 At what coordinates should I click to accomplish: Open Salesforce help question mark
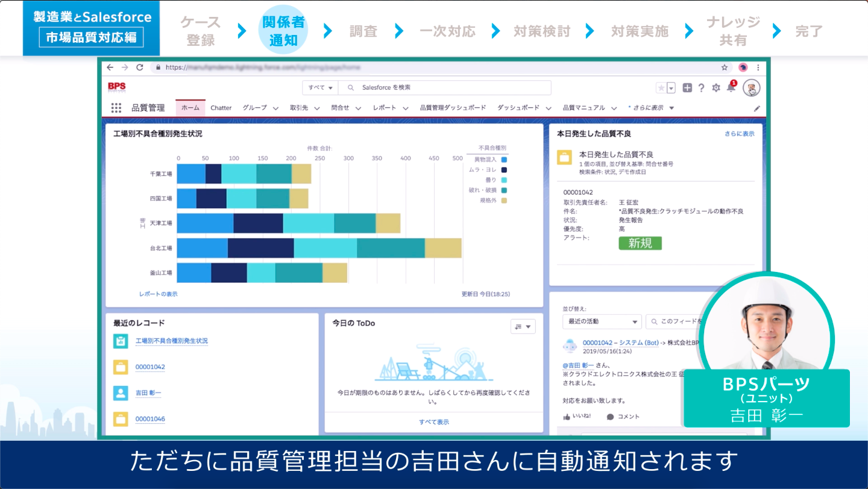pyautogui.click(x=701, y=88)
